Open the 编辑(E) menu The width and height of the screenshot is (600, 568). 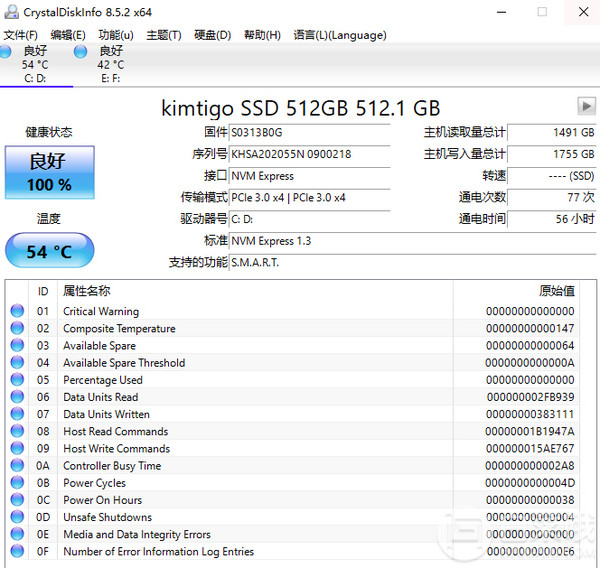68,35
